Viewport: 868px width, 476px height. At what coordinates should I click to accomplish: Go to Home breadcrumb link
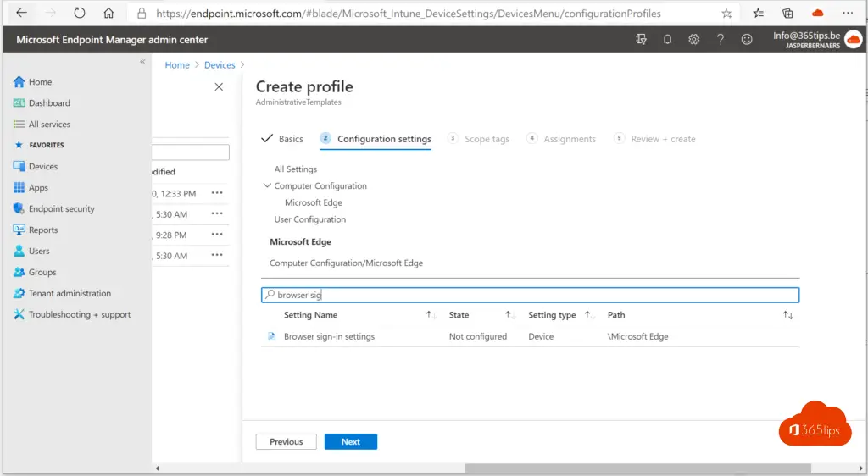click(177, 64)
